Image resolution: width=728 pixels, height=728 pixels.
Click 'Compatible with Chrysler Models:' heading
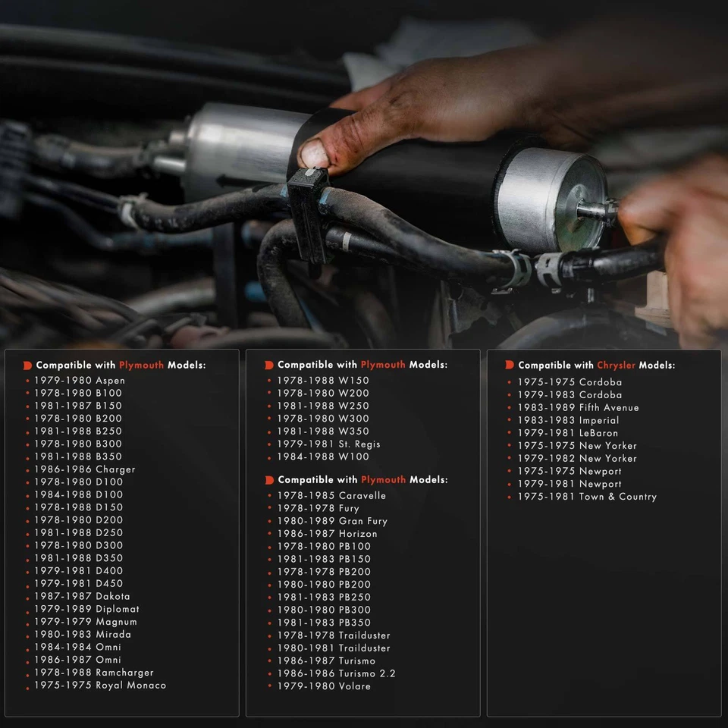pos(597,365)
